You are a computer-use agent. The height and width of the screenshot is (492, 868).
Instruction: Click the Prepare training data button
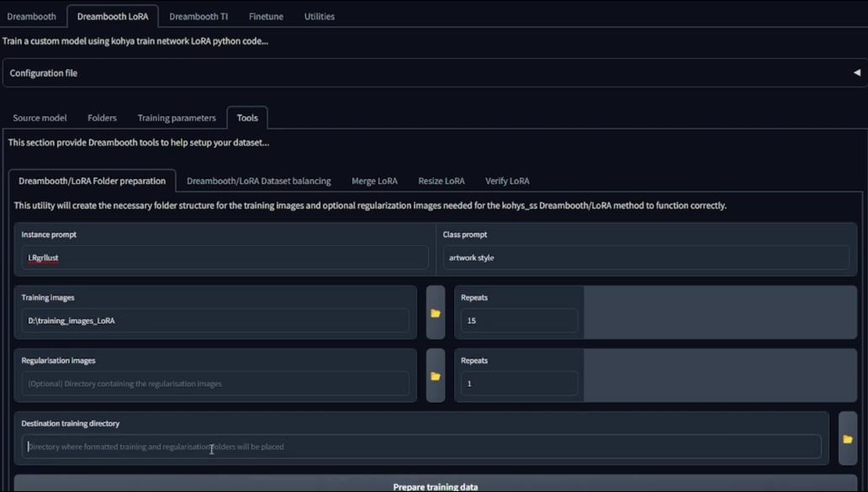[436, 486]
